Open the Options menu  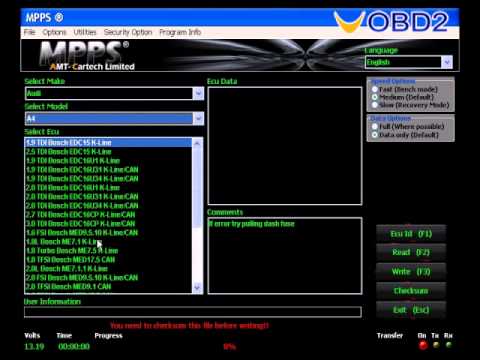pos(54,32)
